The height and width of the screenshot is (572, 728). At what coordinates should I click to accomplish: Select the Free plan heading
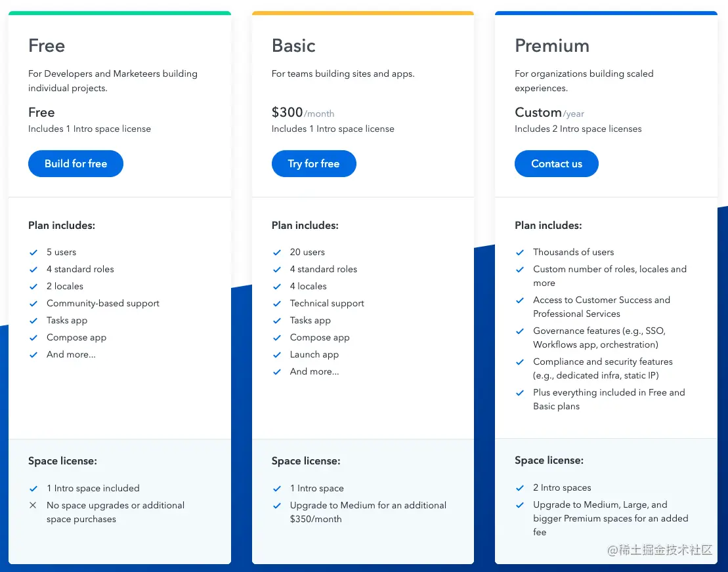coord(47,45)
